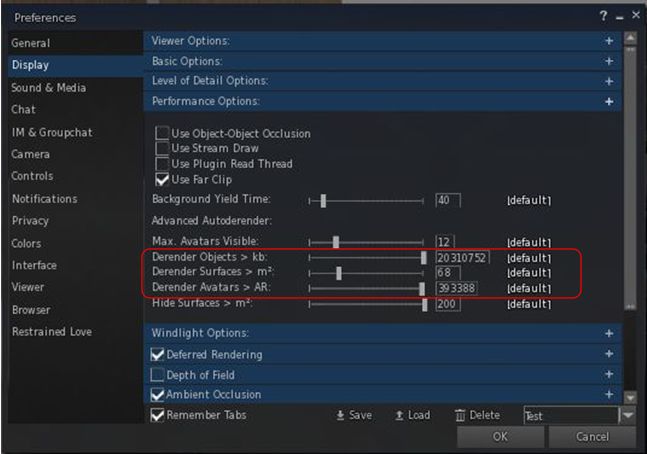This screenshot has height=454, width=647.
Task: Reset Background Yield Time to default
Action: point(528,201)
